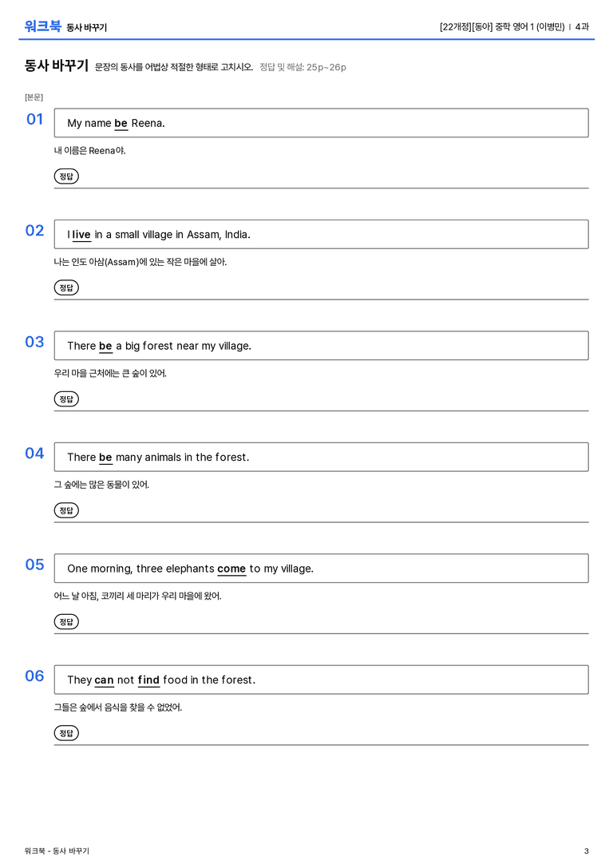
Task: Click the [본문] section label
Action: [x=34, y=97]
